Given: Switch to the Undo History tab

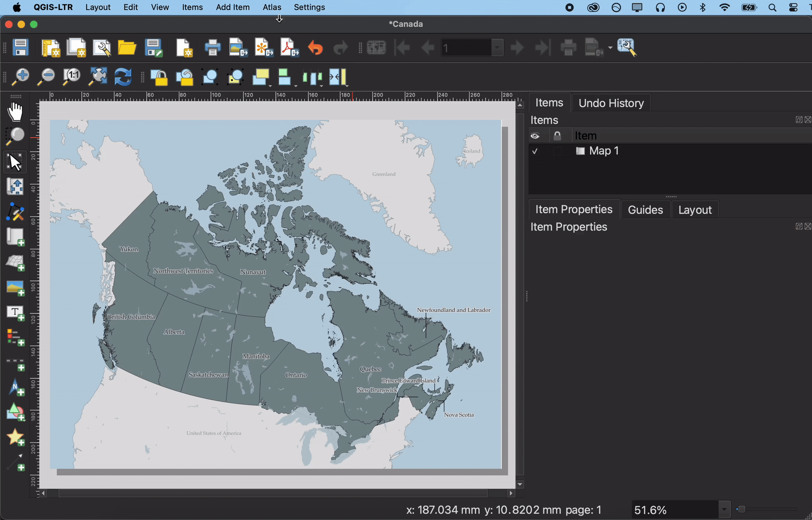Looking at the screenshot, I should (x=611, y=103).
